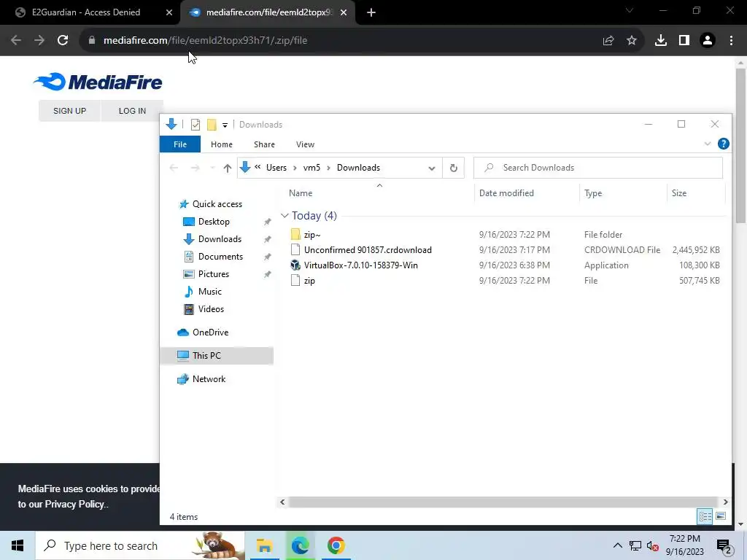This screenshot has width=747, height=560.
Task: Launch Microsoft Edge from the taskbar
Action: [x=300, y=545]
